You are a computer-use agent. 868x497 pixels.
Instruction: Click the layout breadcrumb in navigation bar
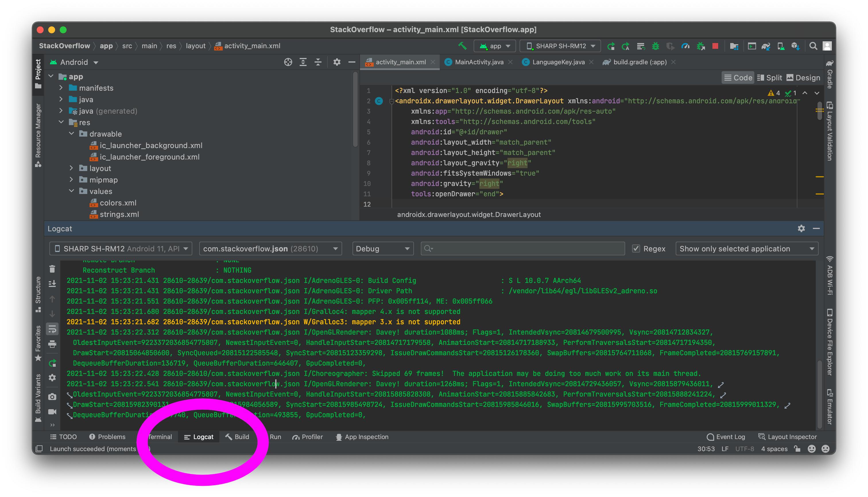(196, 46)
